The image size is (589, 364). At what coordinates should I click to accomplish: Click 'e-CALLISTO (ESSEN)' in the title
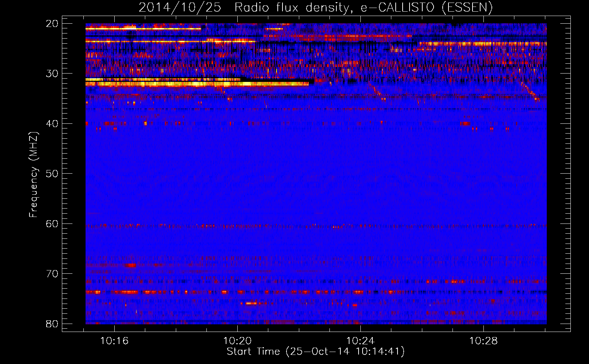(427, 7)
